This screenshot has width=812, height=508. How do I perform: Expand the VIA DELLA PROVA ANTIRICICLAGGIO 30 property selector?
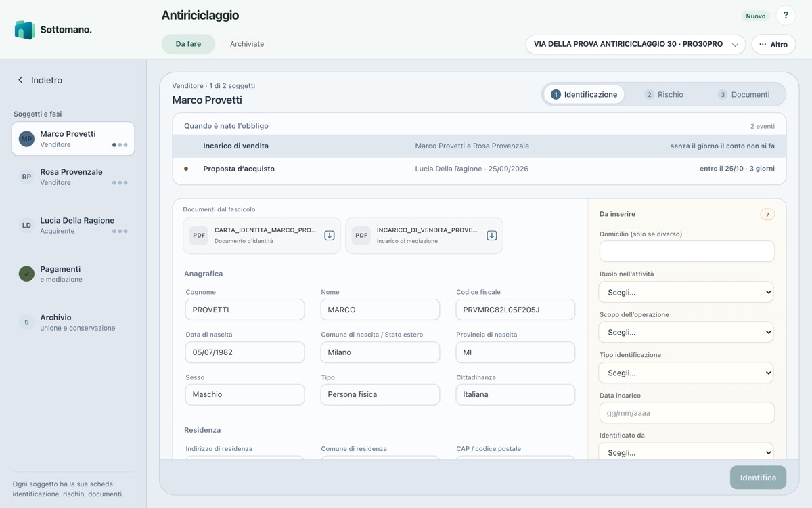click(x=635, y=44)
